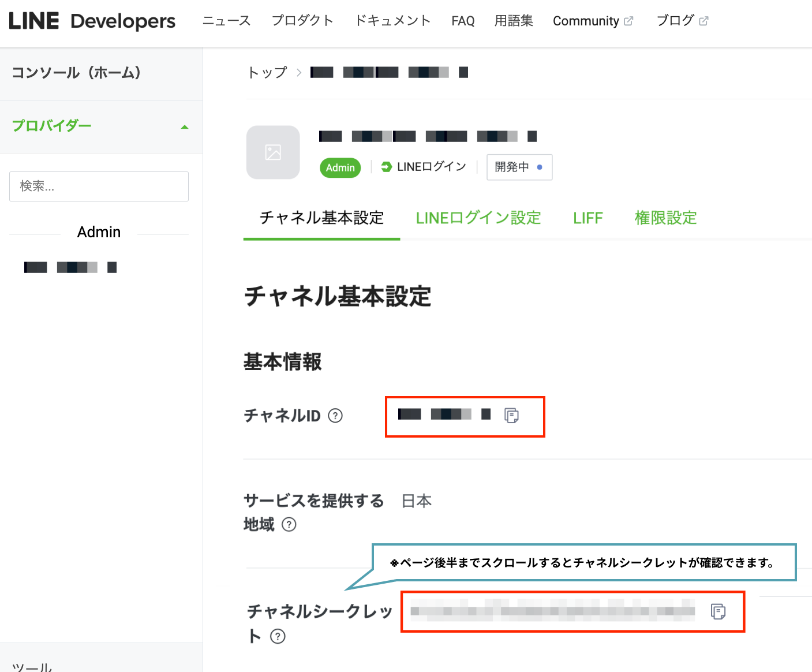Image resolution: width=812 pixels, height=672 pixels.
Task: Copy the channel ID with the copy icon
Action: click(511, 415)
